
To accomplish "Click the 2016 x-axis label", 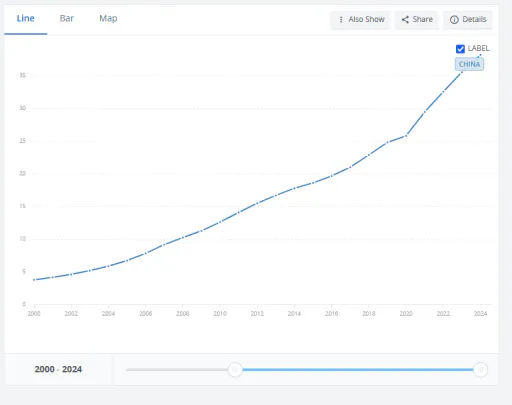I will point(331,313).
